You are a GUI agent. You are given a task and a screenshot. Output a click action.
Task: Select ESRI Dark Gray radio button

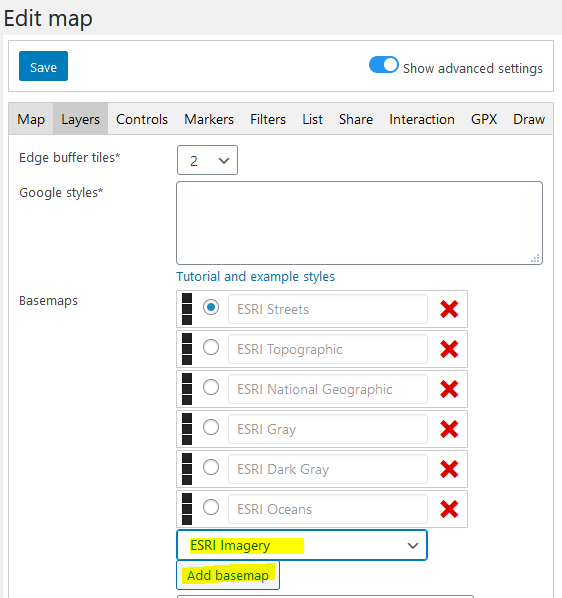tap(211, 467)
